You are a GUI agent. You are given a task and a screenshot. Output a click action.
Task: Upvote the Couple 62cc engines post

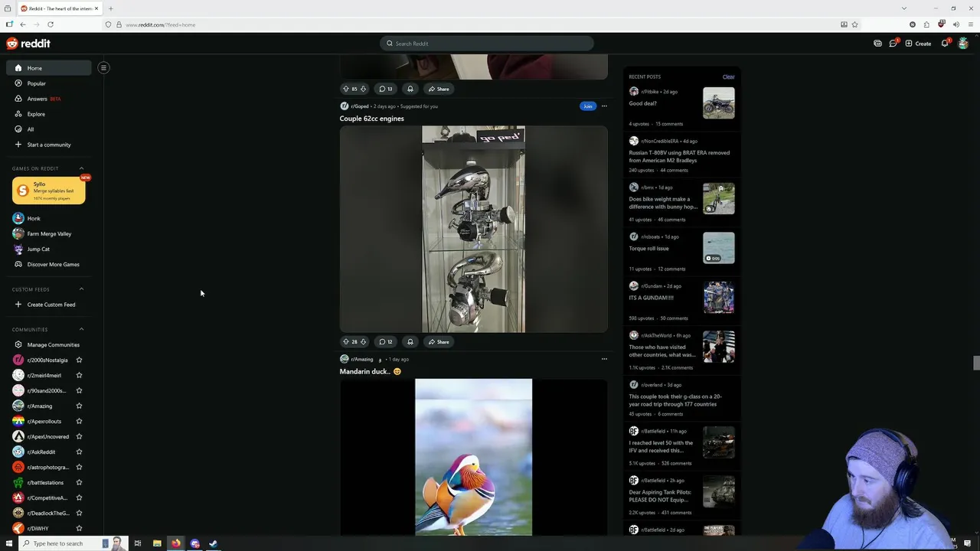coord(345,342)
